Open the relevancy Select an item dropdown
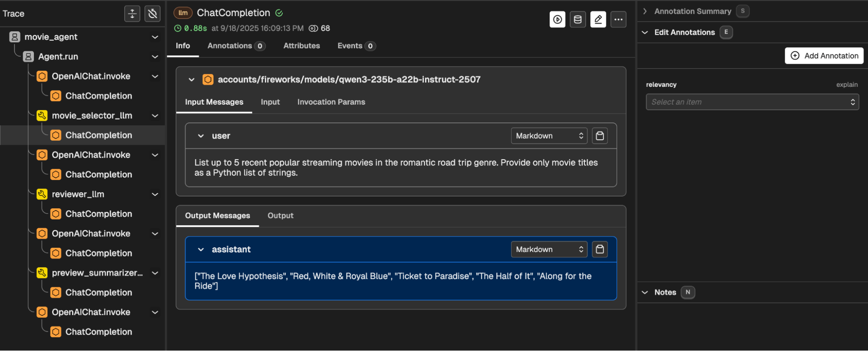Viewport: 868px width, 351px height. [752, 102]
